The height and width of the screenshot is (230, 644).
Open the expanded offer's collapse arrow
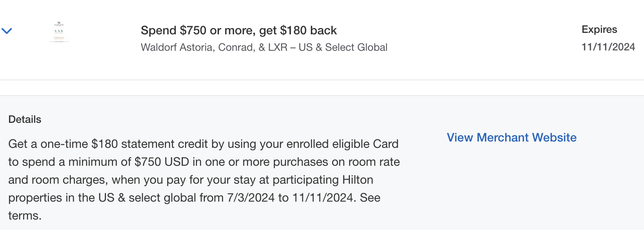[7, 31]
